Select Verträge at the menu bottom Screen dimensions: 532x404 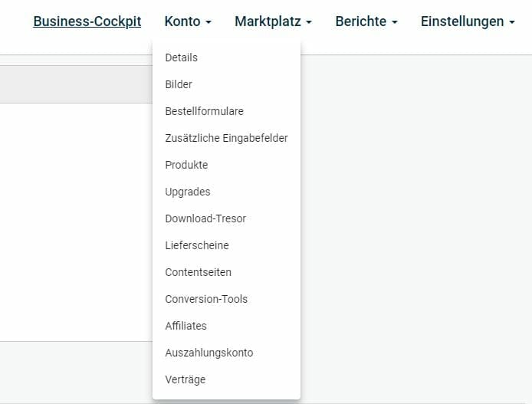click(185, 379)
